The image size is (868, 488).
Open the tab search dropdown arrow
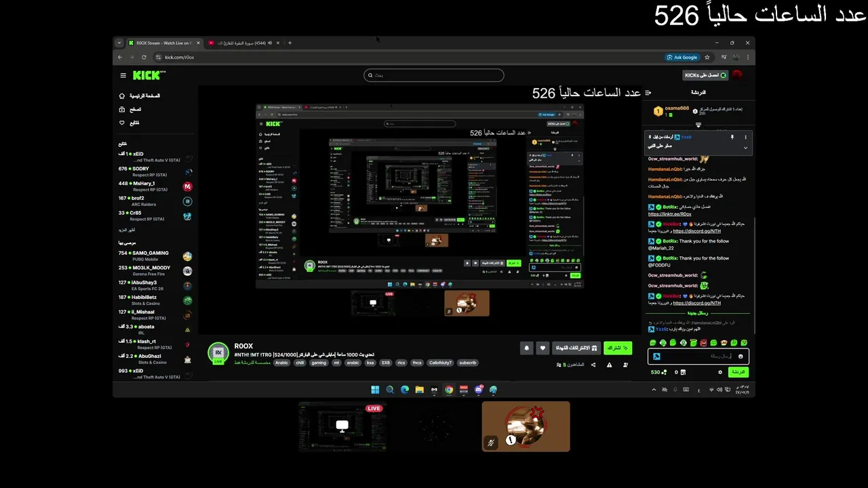pyautogui.click(x=119, y=43)
